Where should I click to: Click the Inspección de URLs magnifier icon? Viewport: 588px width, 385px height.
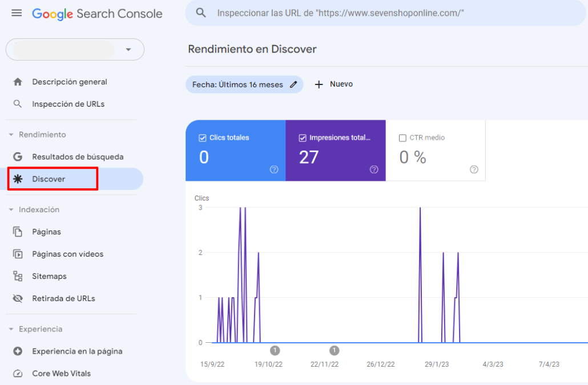(18, 104)
